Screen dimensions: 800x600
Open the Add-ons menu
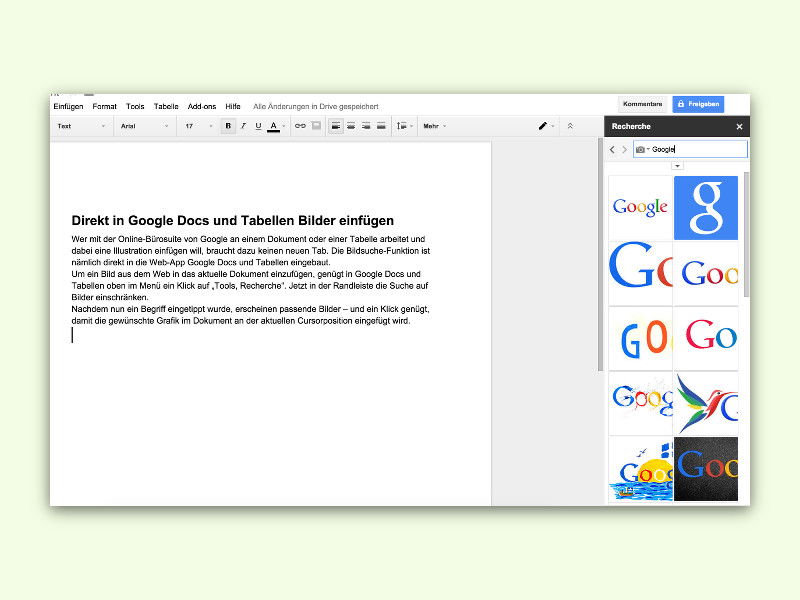pos(202,106)
